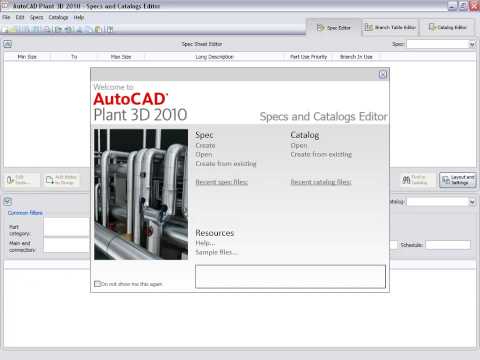Click the Main end connection filter field
The image size is (480, 360).
click(x=67, y=245)
